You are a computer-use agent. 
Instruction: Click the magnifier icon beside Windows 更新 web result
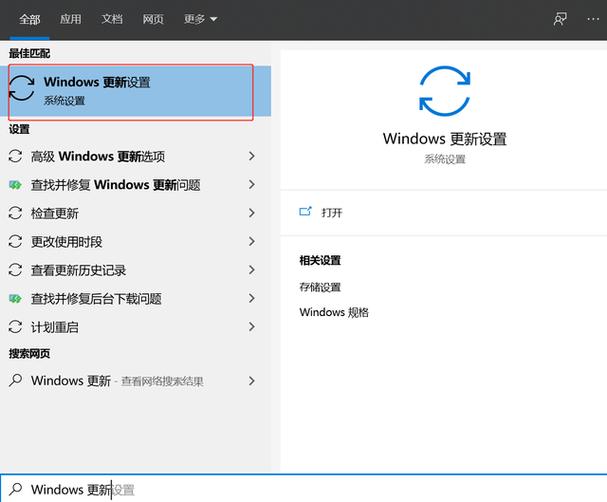click(x=15, y=380)
